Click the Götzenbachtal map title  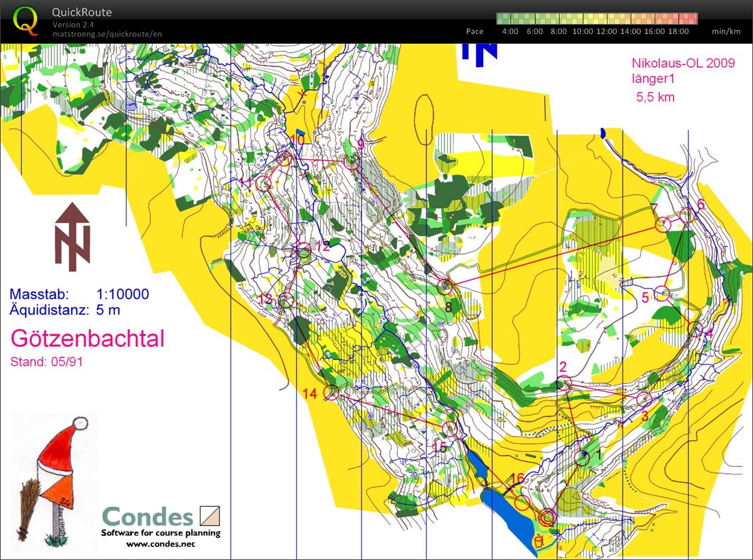[x=87, y=338]
